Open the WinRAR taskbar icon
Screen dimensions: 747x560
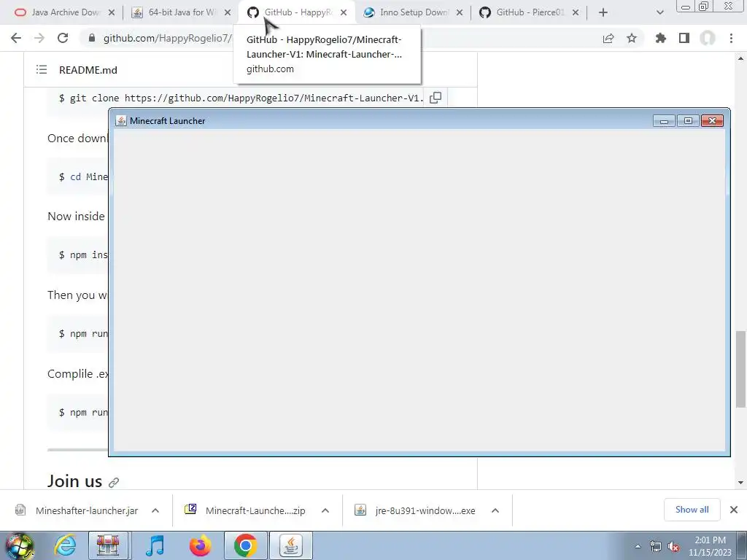click(x=108, y=545)
